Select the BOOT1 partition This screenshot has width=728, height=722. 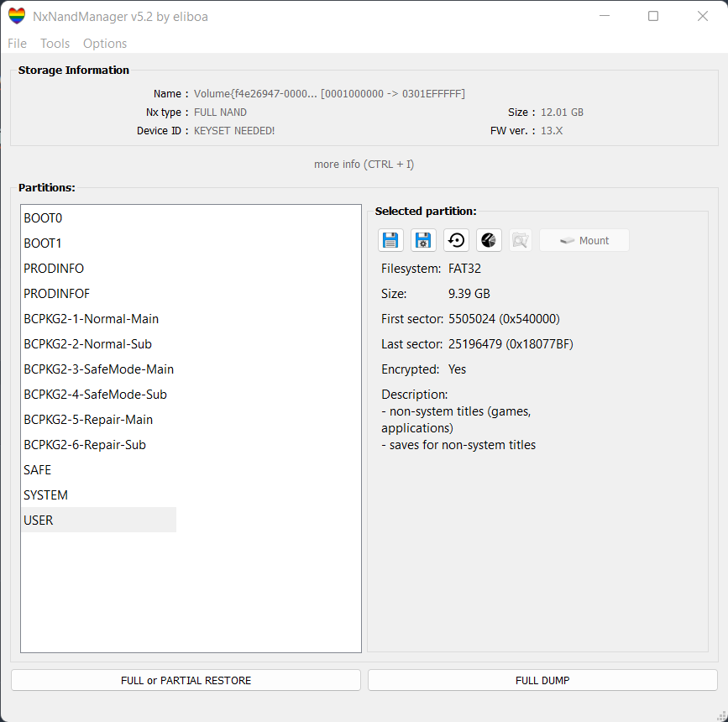[99, 243]
